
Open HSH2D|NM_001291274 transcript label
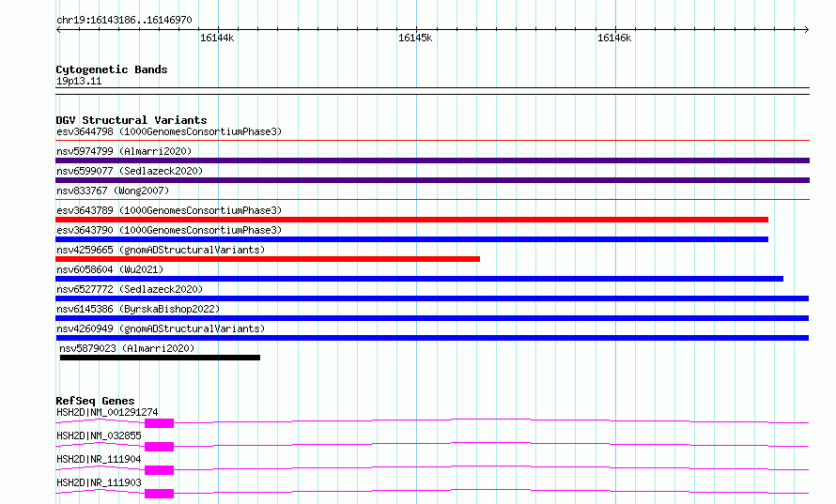(x=107, y=412)
